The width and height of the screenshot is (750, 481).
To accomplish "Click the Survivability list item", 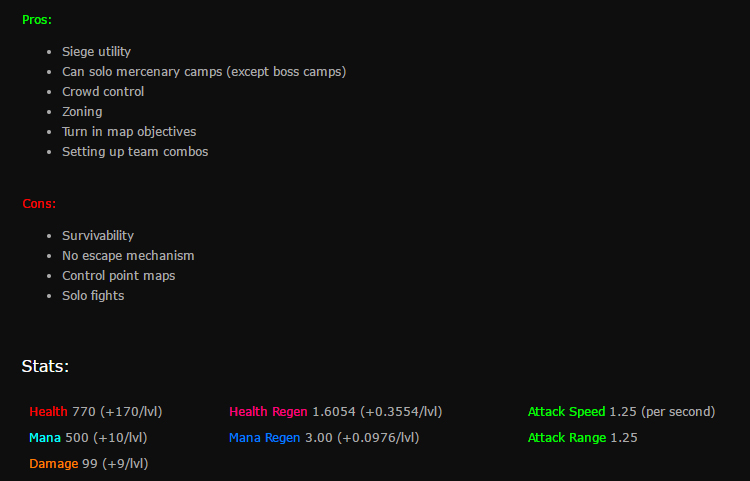I will 98,236.
